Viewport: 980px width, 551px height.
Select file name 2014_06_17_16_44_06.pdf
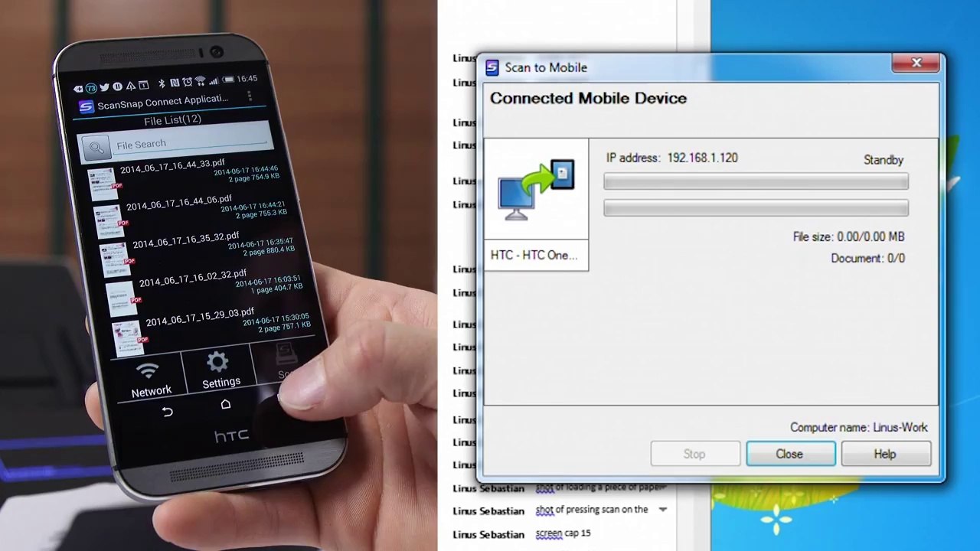(179, 203)
